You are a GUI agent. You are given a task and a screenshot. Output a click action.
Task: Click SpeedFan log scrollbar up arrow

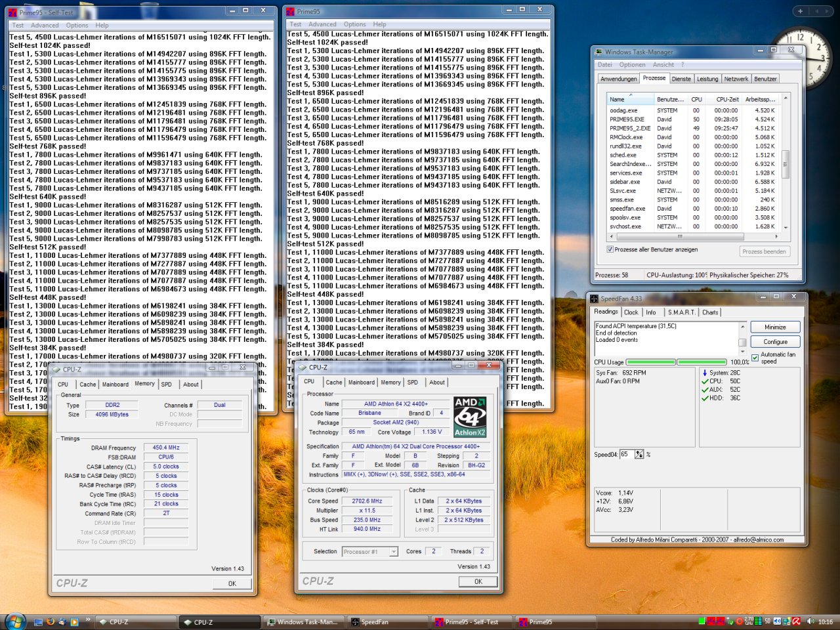pos(743,326)
